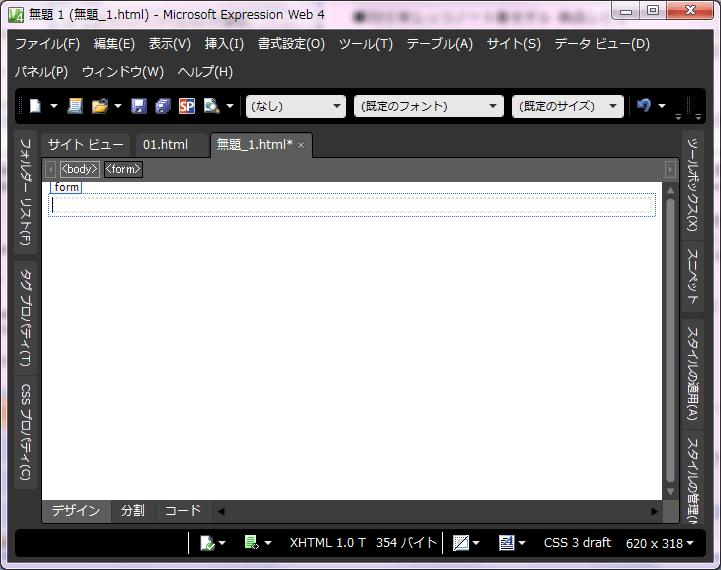Click the code error green page icon in status bar
The height and width of the screenshot is (570, 721).
coord(252,543)
